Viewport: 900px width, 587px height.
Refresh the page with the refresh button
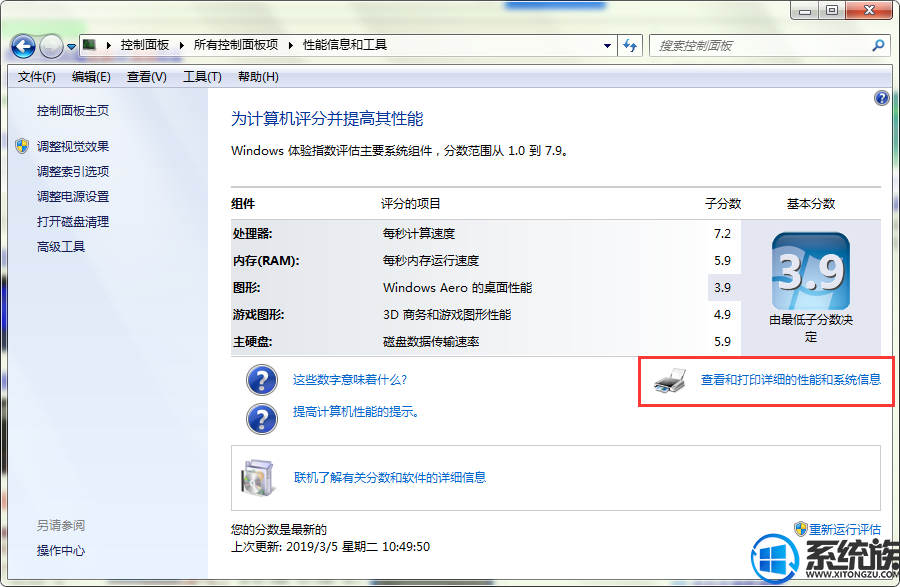pyautogui.click(x=630, y=46)
